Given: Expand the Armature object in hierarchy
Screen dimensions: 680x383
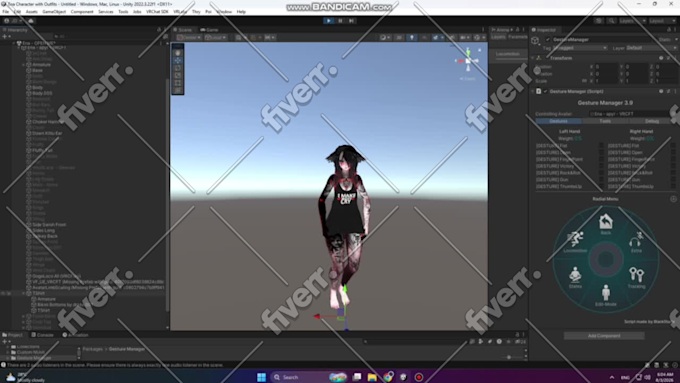Looking at the screenshot, I should 23,65.
